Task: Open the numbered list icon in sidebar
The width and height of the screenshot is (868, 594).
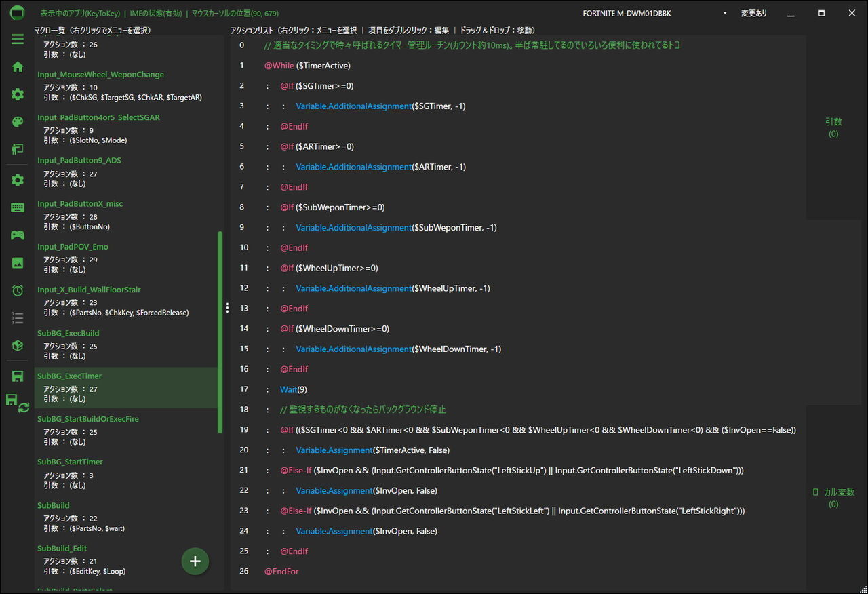Action: (18, 317)
